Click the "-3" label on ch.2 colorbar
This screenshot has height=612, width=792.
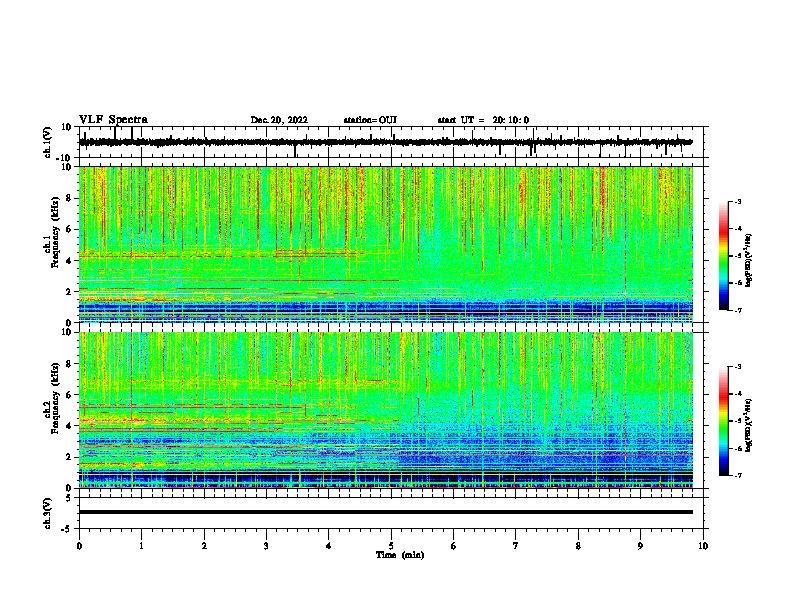tap(738, 367)
